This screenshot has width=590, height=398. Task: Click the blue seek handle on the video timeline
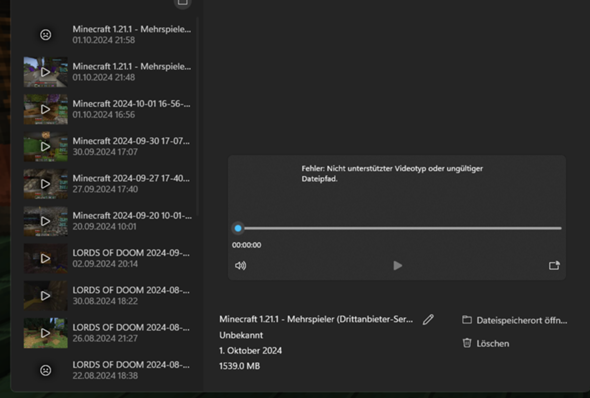[x=238, y=228]
